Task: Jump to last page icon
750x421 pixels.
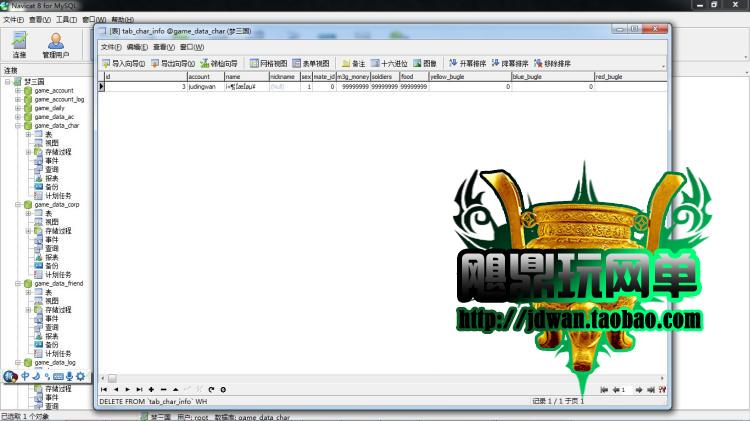Action: (651, 390)
